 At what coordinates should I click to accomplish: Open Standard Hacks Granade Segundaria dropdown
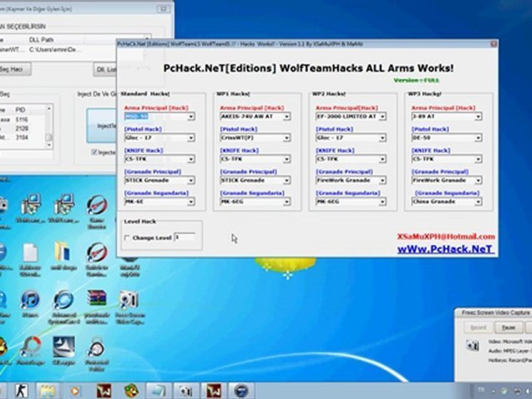click(191, 202)
